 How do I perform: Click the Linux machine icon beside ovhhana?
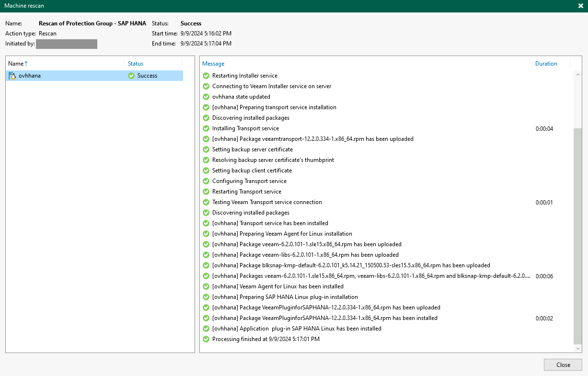click(12, 76)
